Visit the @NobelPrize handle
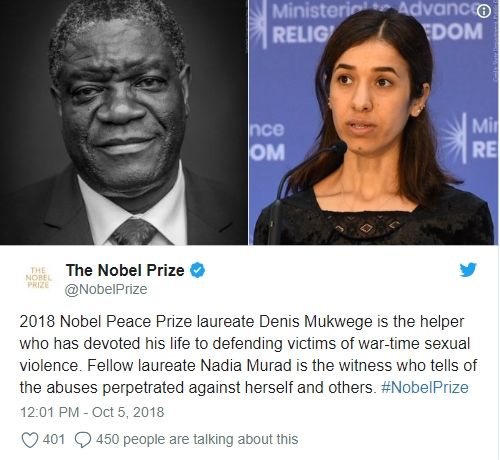Viewport: 500px width, 460px height. (x=106, y=289)
